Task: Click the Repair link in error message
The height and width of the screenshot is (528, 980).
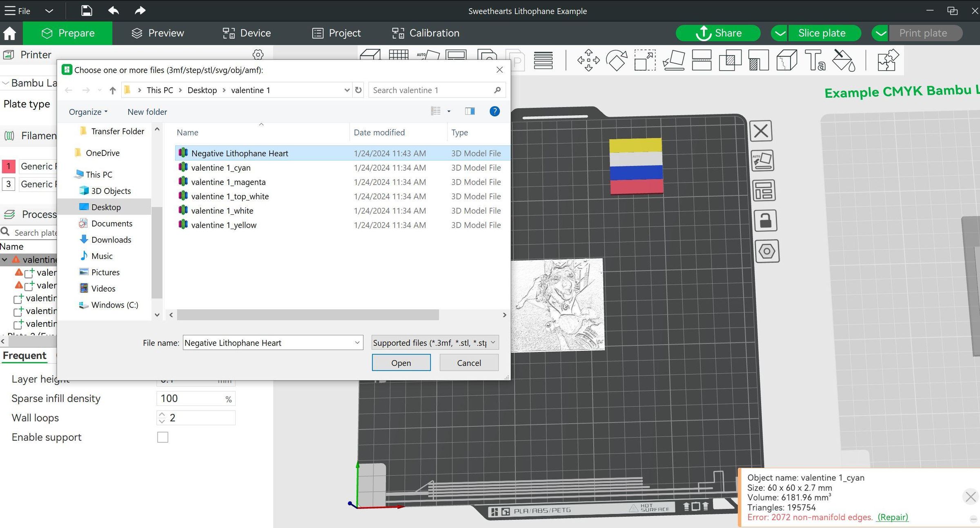Action: (x=893, y=517)
